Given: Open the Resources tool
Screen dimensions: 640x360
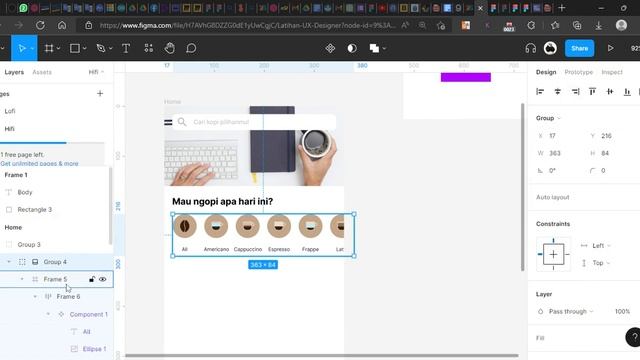Looking at the screenshot, I should tap(149, 49).
